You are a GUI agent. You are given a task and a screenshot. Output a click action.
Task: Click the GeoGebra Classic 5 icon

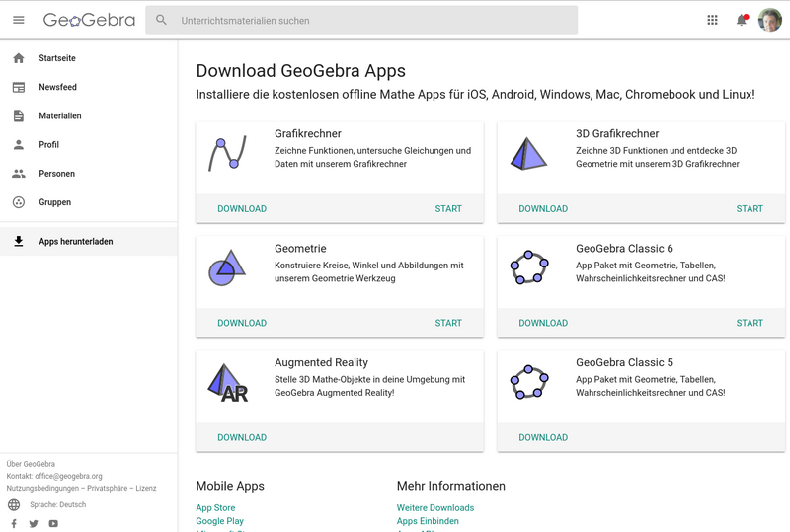coord(529,382)
